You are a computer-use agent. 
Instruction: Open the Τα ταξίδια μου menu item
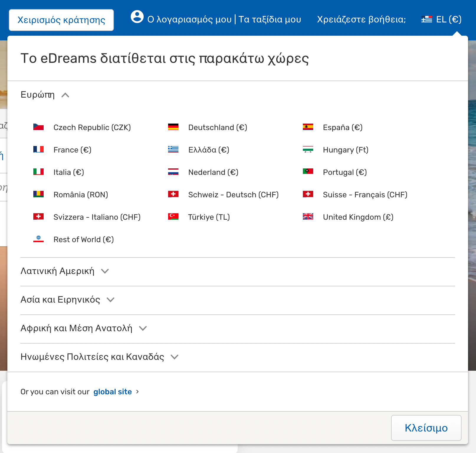[x=270, y=19]
